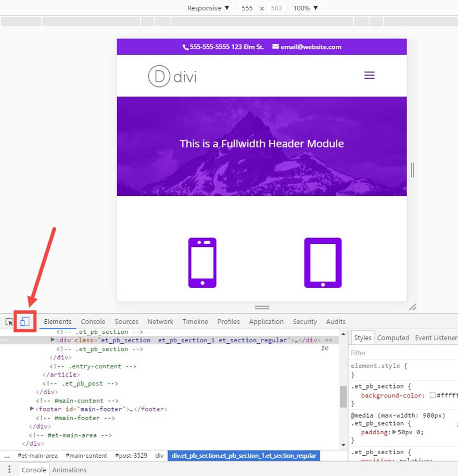
Task: Open the Network tab
Action: pos(160,321)
